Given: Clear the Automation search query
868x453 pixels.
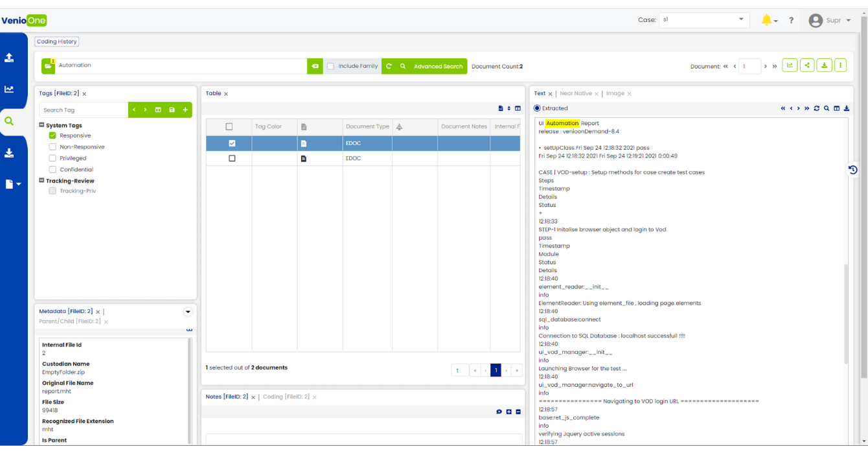Looking at the screenshot, I should 315,66.
